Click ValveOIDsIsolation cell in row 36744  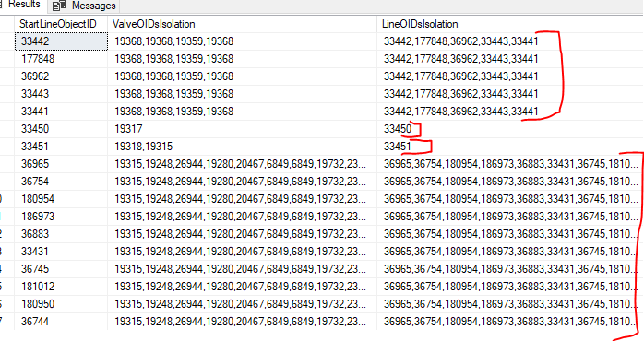coord(243,322)
